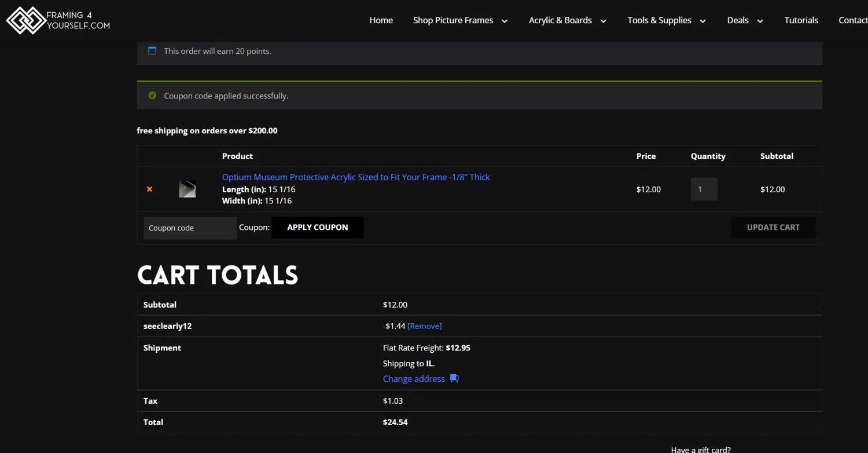This screenshot has height=453, width=868.
Task: Go to the Home page
Action: pos(381,20)
